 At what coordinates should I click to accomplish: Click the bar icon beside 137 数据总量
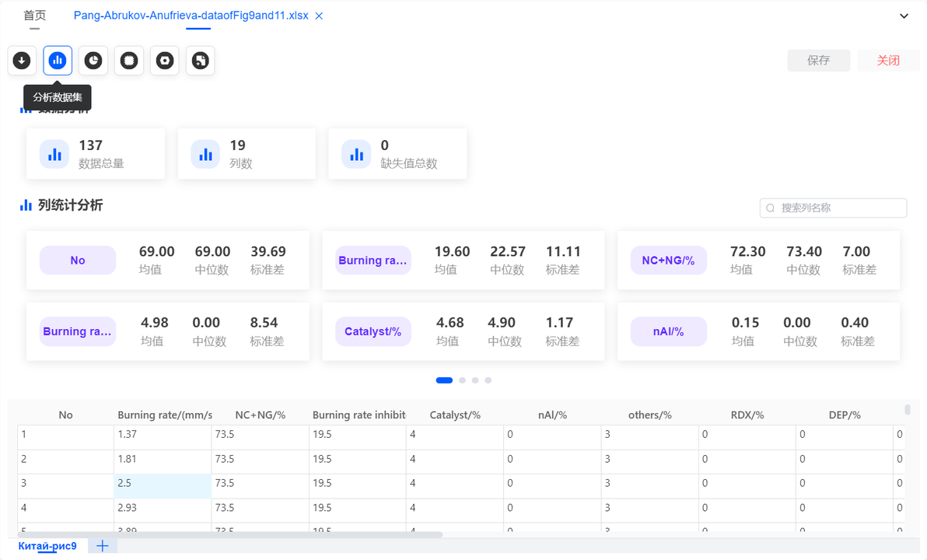54,154
